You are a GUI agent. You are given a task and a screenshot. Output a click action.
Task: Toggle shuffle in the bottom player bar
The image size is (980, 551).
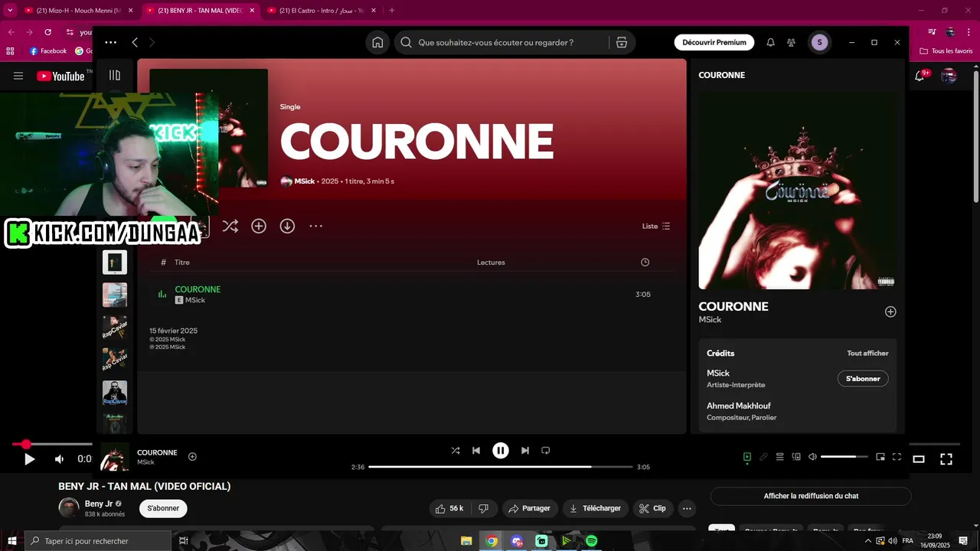click(x=456, y=451)
